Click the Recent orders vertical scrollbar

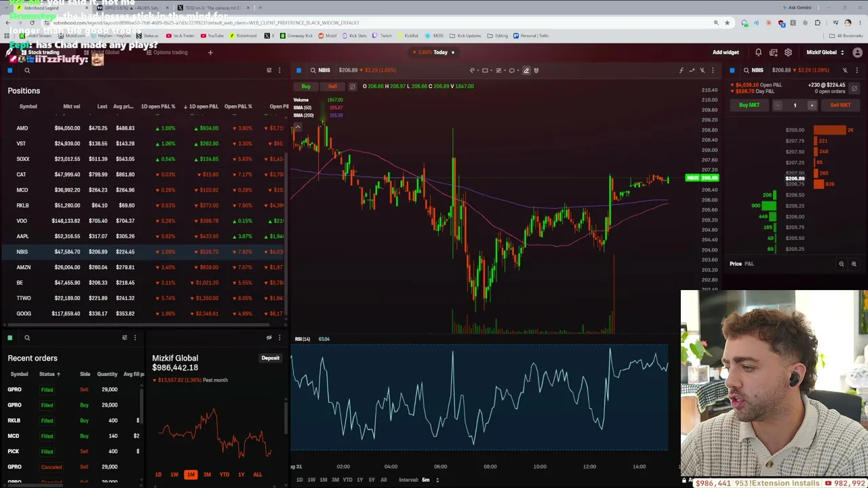click(142, 407)
